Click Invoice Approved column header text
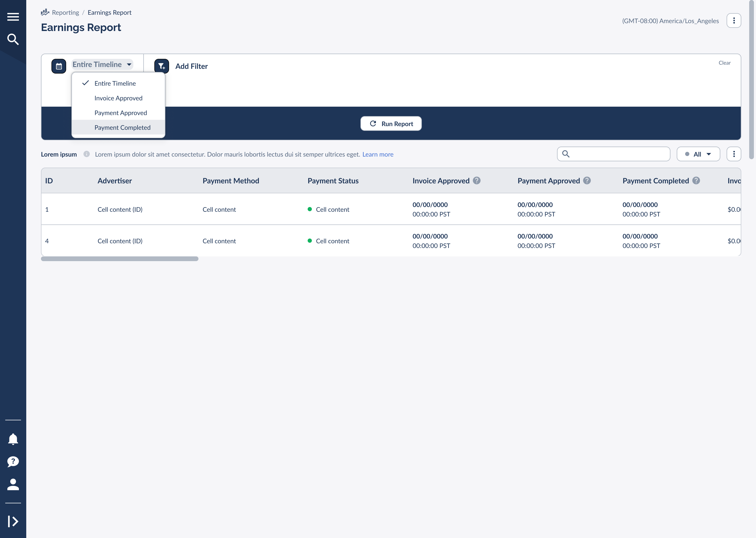Viewport: 756px width, 538px height. point(441,181)
